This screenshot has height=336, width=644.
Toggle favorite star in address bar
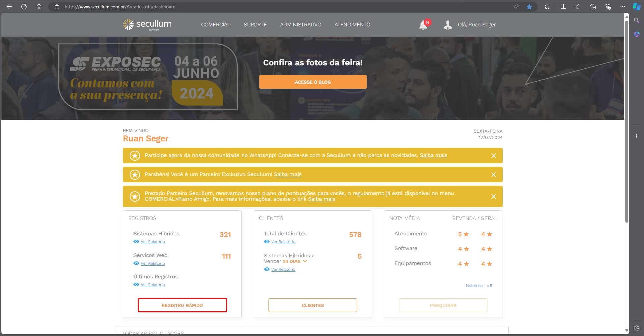[529, 7]
